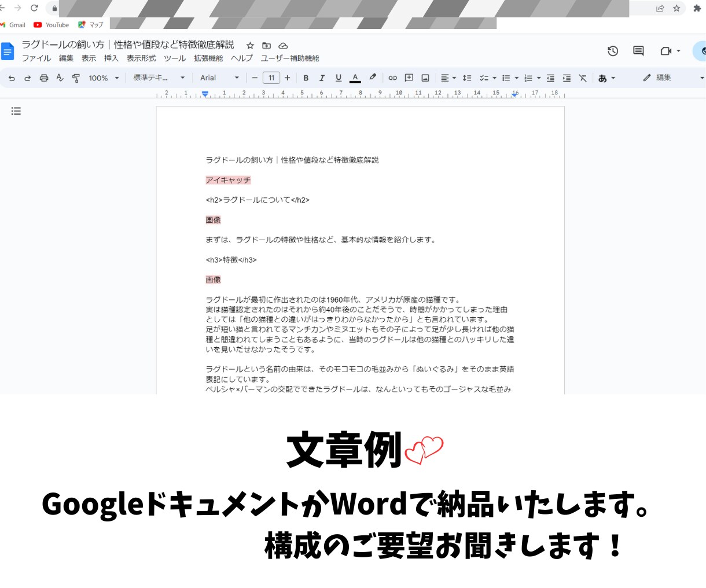Toggle bold formatting
Viewport: 706px width, 588px height.
pos(306,78)
